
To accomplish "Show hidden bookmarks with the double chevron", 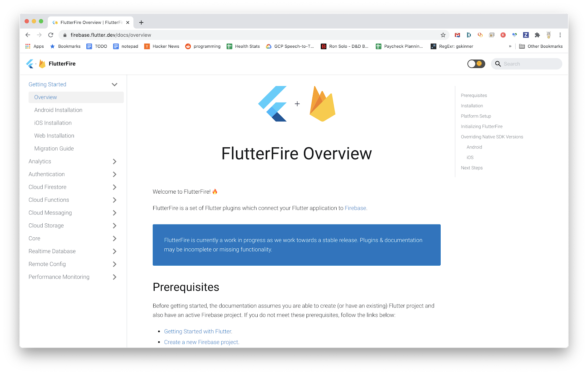I will pos(510,46).
